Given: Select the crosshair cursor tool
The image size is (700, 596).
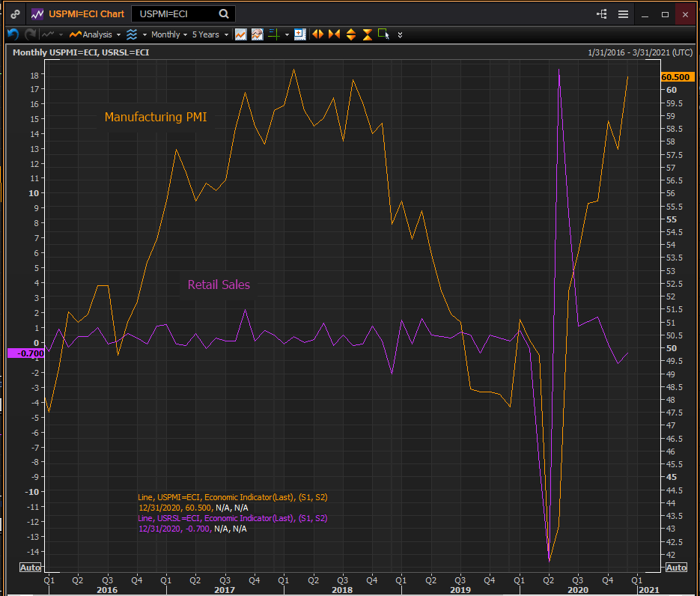Looking at the screenshot, I should (273, 34).
